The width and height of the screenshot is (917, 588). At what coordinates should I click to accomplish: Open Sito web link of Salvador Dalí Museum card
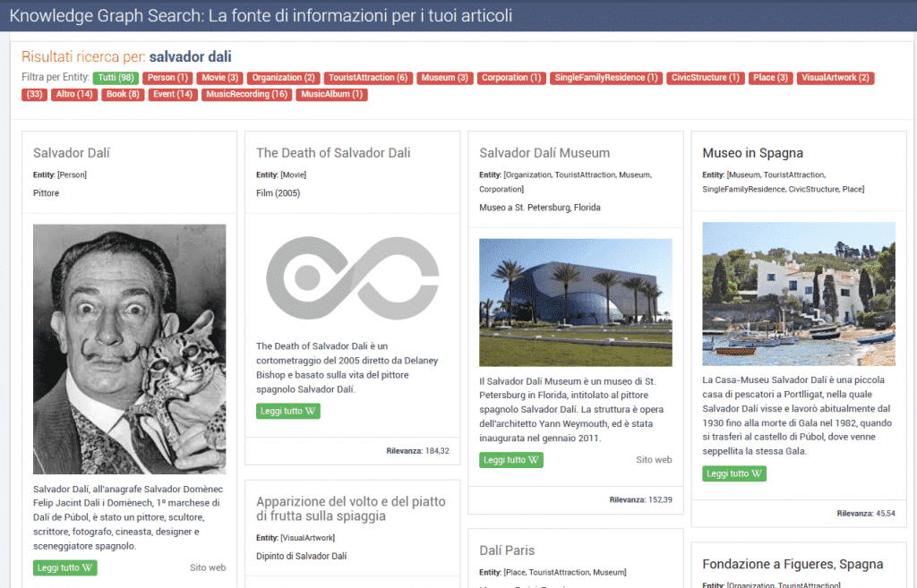(654, 460)
